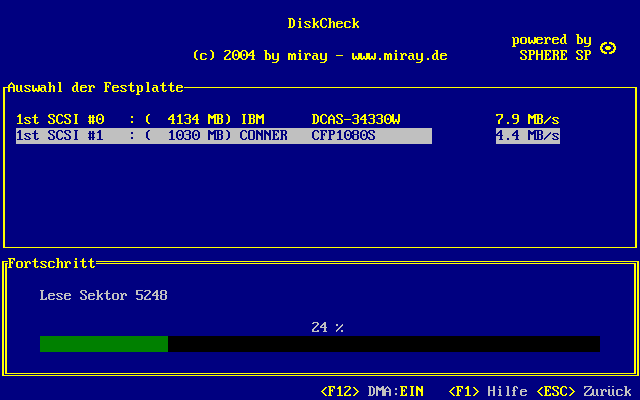This screenshot has width=640, height=400.
Task: Click the 7.9 MB/s speed value
Action: point(527,120)
